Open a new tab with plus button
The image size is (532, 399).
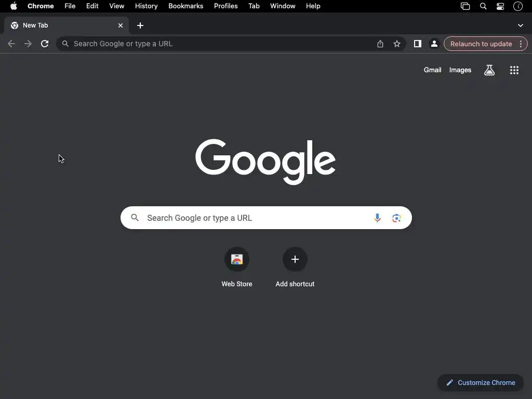[x=140, y=25]
